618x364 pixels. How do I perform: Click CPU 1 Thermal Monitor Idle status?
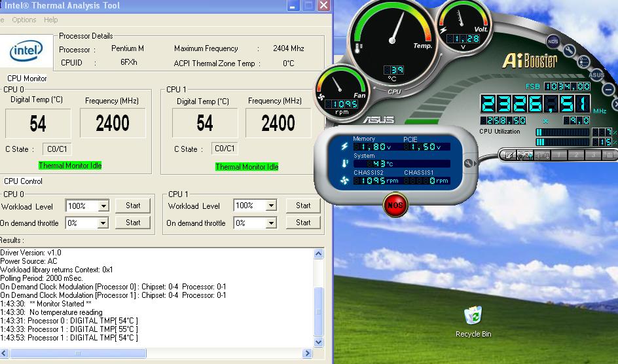pyautogui.click(x=247, y=167)
